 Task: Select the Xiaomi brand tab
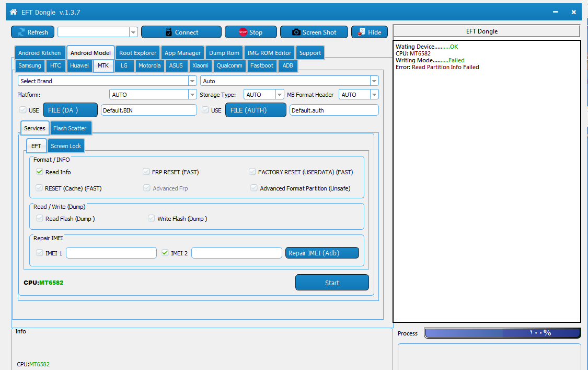click(200, 65)
